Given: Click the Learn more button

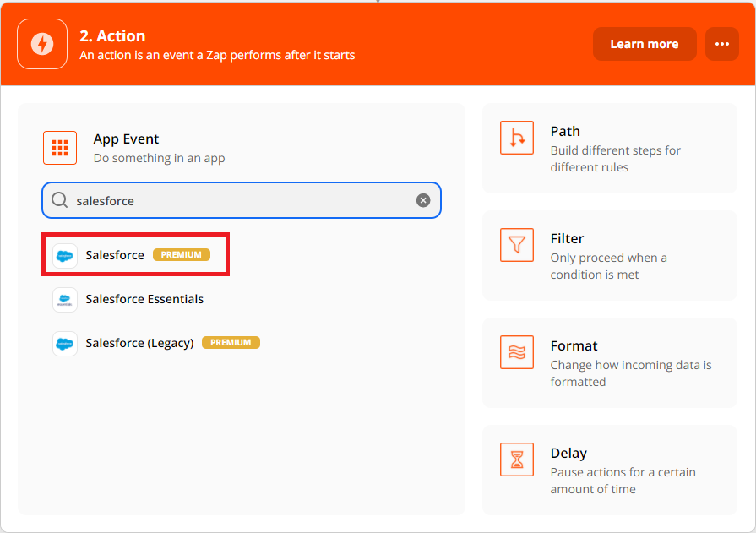Looking at the screenshot, I should tap(645, 44).
